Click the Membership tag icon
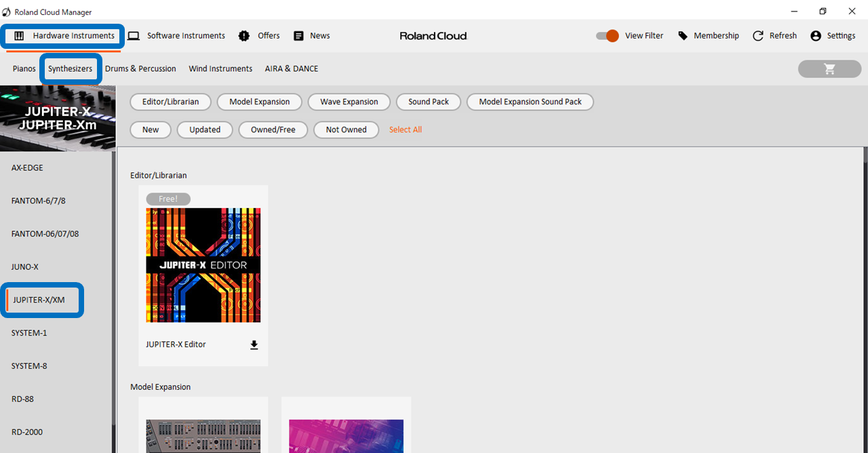Screen dimensions: 868x453 [x=683, y=36]
